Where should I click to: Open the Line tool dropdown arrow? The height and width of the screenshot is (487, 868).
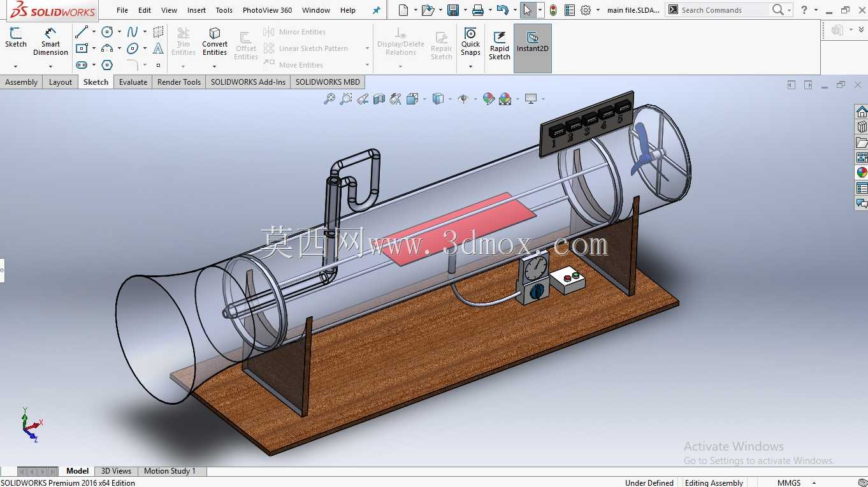94,32
